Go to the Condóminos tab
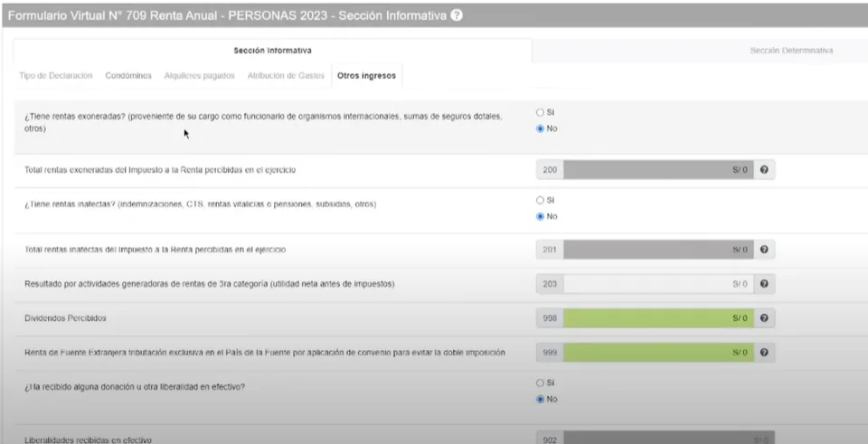This screenshot has width=868, height=444. (128, 76)
